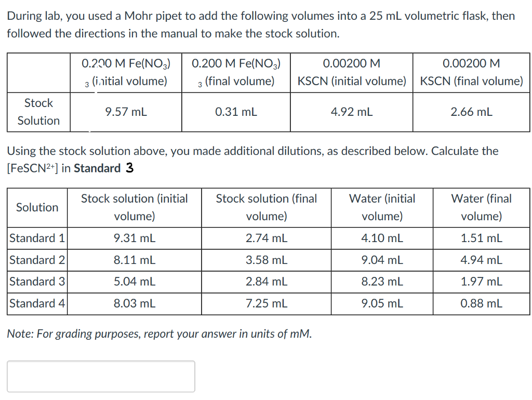This screenshot has width=532, height=400.
Task: Click the 2.84 mL cell
Action: coord(266,282)
